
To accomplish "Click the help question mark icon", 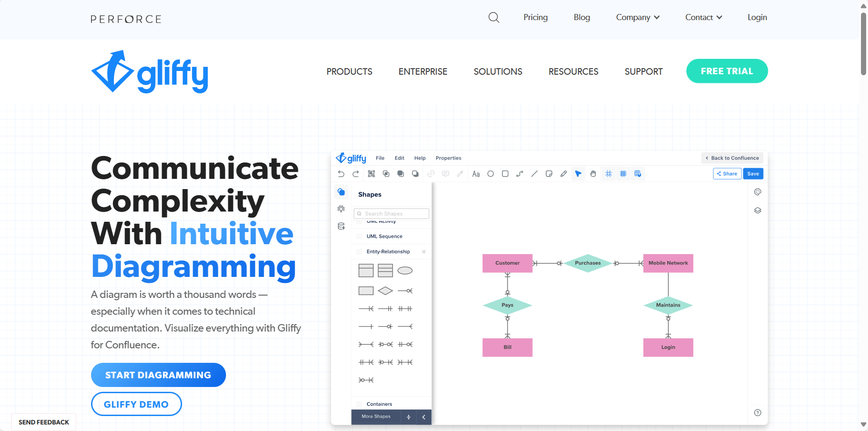I will point(758,413).
